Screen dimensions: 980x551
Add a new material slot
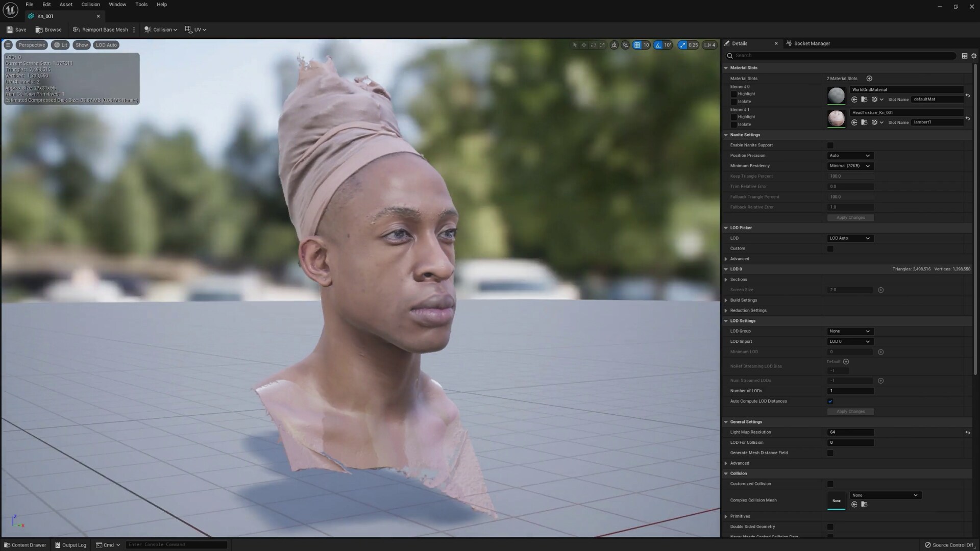coord(869,79)
